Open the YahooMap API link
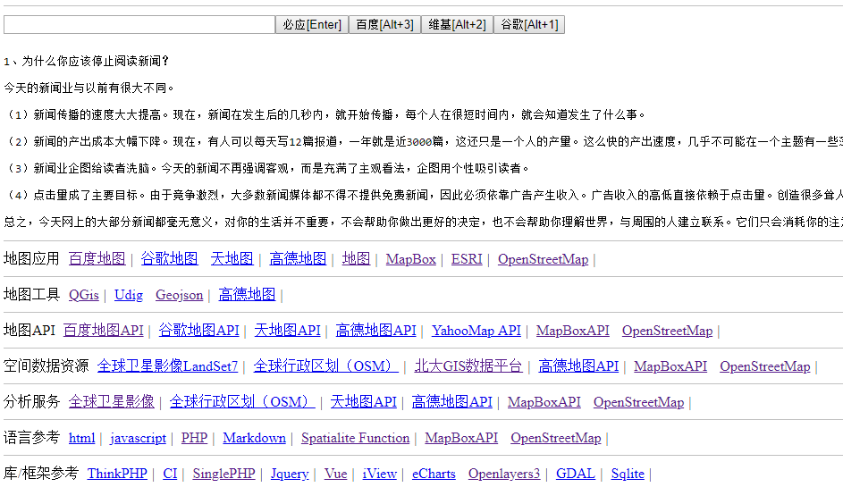The image size is (843, 504). (x=476, y=331)
